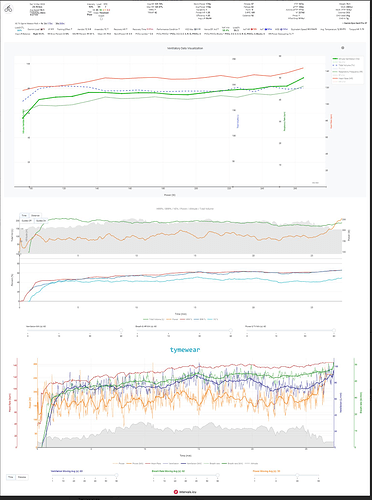Select the Time button beside bottom sliders
Screen dimensions: 372x500
(11, 477)
